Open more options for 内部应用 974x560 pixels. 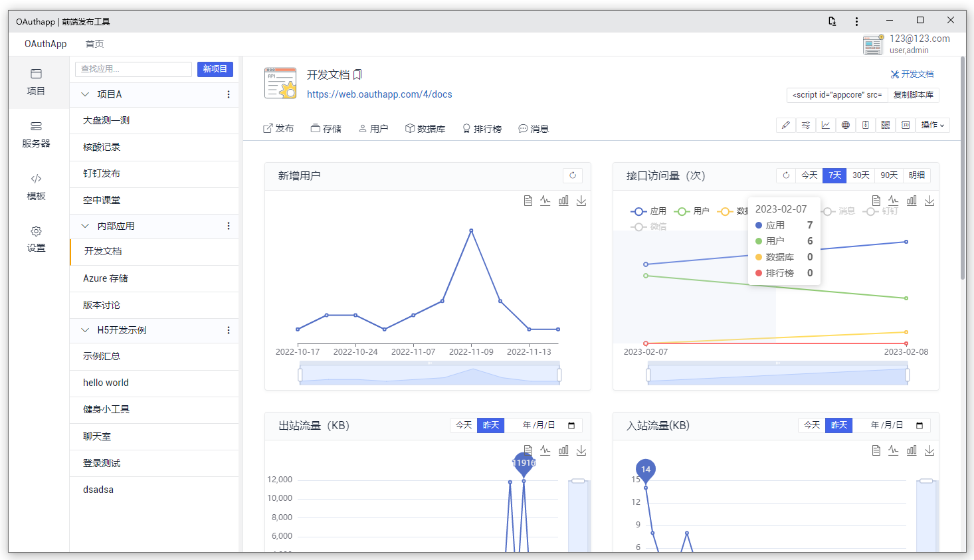pos(229,226)
